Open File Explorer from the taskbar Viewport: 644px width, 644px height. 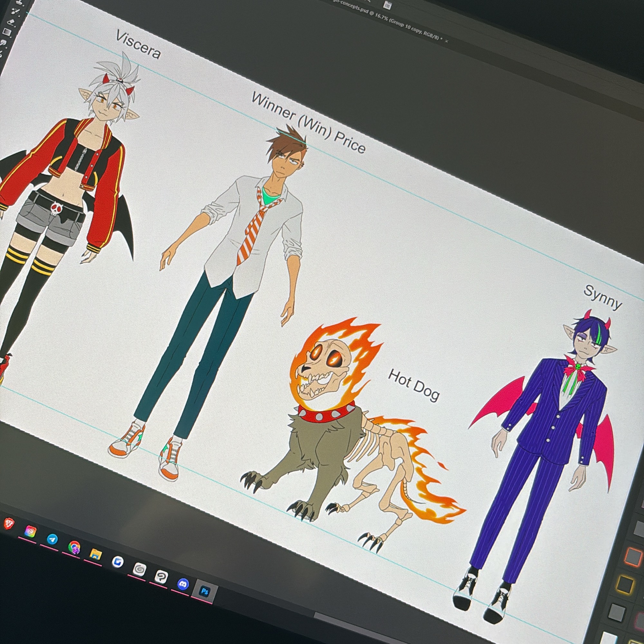point(95,555)
